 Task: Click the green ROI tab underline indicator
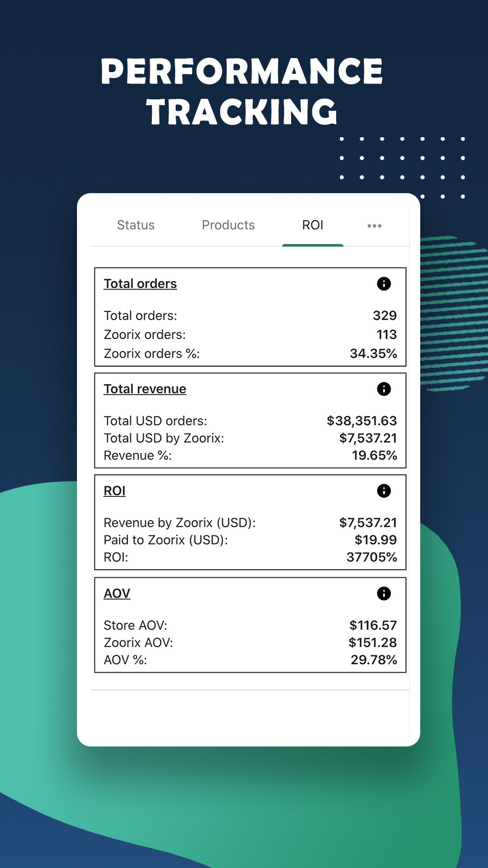point(313,246)
